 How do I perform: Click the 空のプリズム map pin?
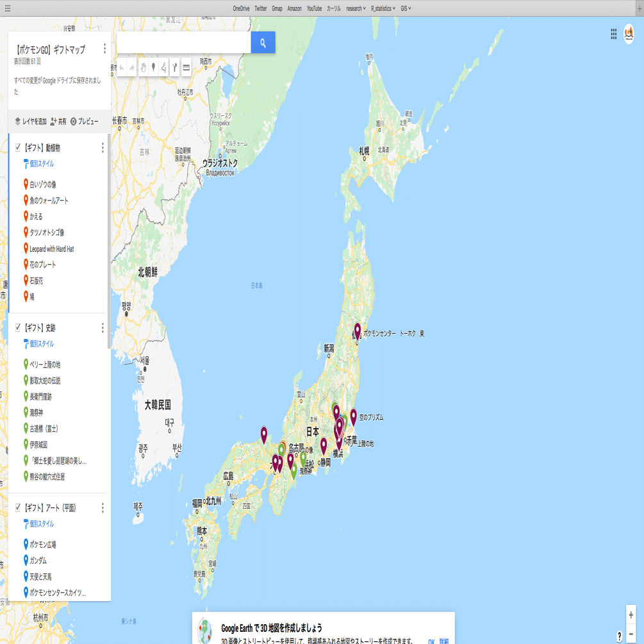click(x=353, y=417)
